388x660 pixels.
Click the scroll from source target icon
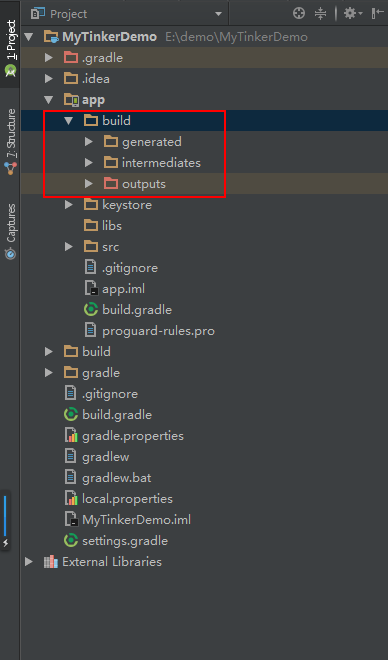click(299, 13)
